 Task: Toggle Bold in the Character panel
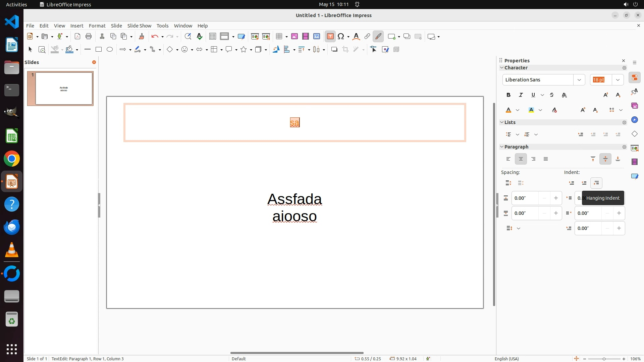508,95
